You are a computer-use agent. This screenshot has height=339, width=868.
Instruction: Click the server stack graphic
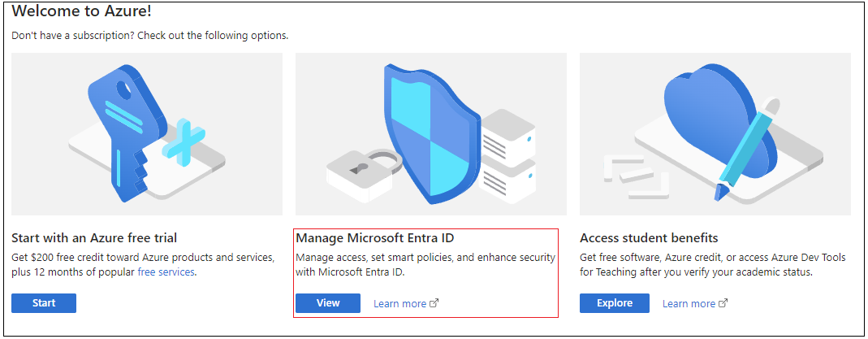coord(507,154)
